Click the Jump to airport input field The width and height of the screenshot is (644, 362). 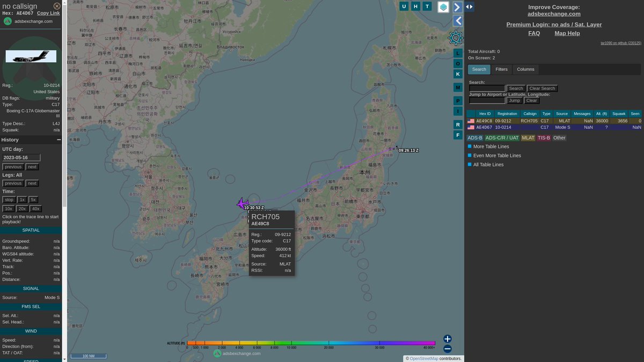[x=487, y=100]
